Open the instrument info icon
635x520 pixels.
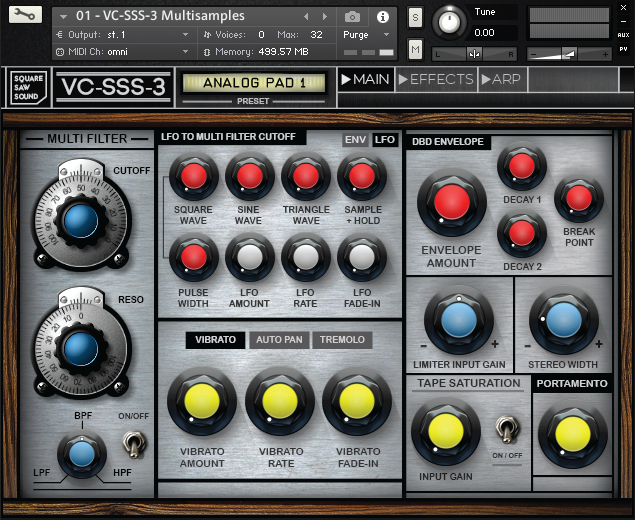383,17
